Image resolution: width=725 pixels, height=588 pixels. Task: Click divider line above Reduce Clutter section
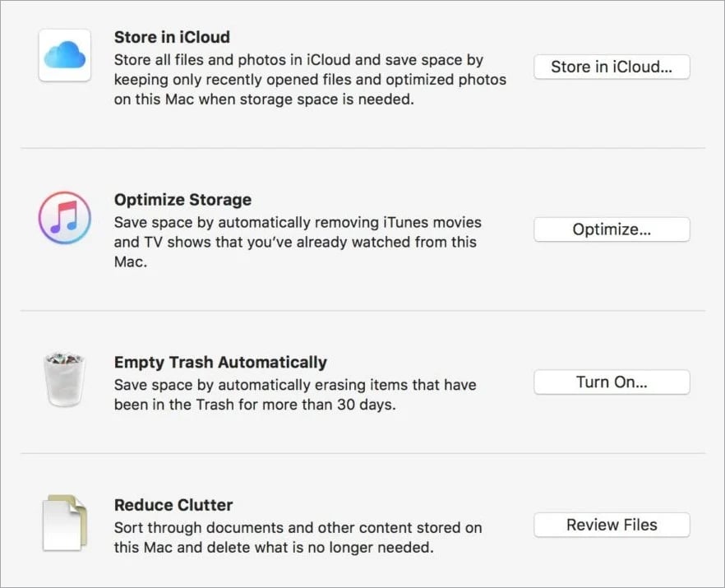(362, 453)
